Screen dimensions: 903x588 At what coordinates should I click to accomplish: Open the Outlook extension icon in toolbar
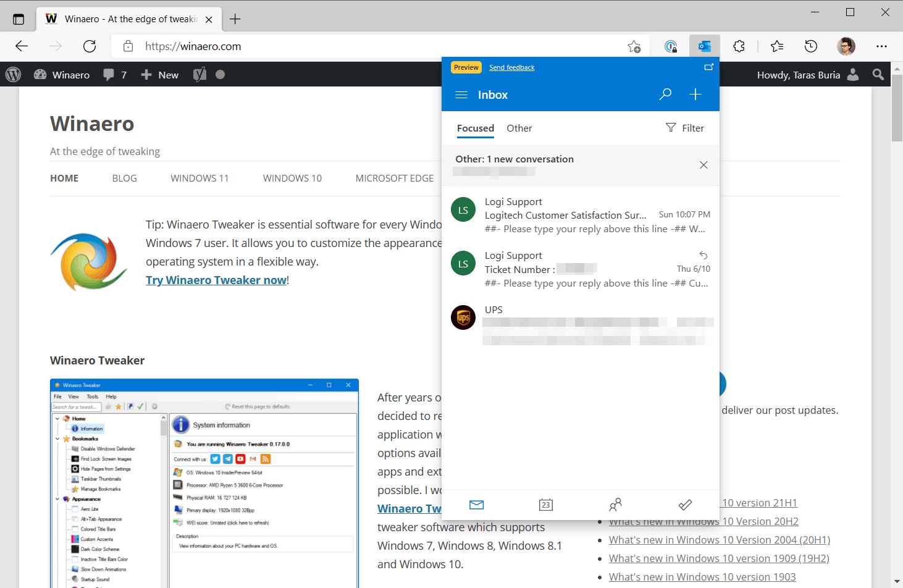[704, 46]
